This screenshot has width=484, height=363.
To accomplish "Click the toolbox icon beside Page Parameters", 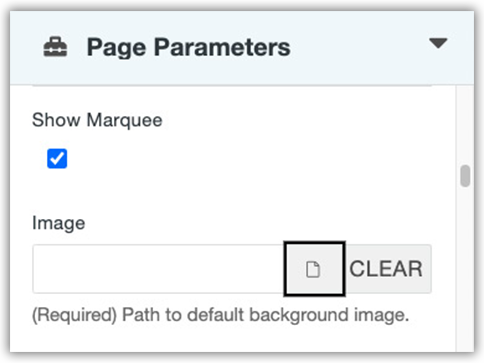I will [55, 47].
